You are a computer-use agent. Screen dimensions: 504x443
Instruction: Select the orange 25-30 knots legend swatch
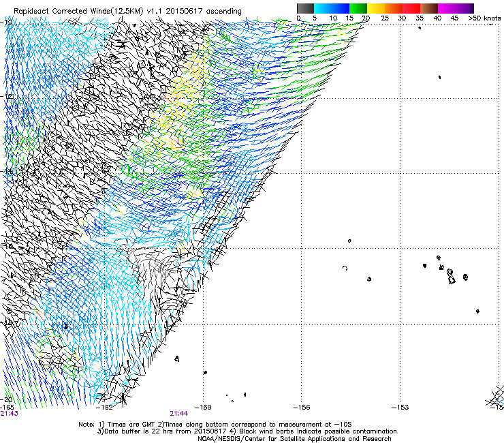pyautogui.click(x=394, y=8)
